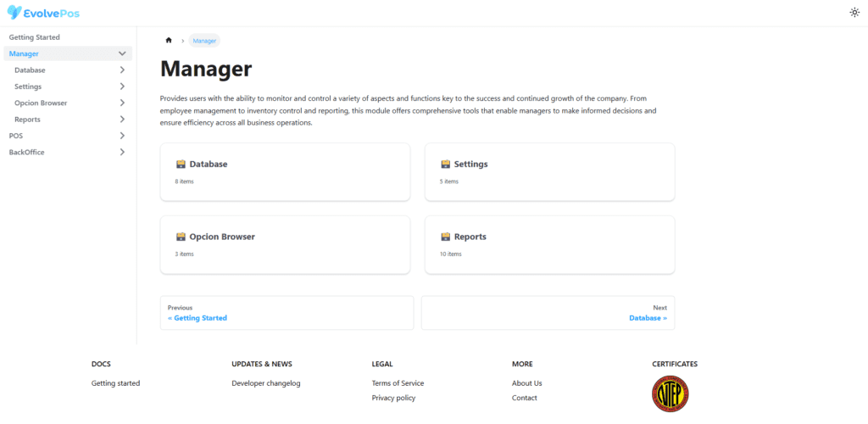
Task: Expand the Reports sidebar chevron
Action: (122, 120)
